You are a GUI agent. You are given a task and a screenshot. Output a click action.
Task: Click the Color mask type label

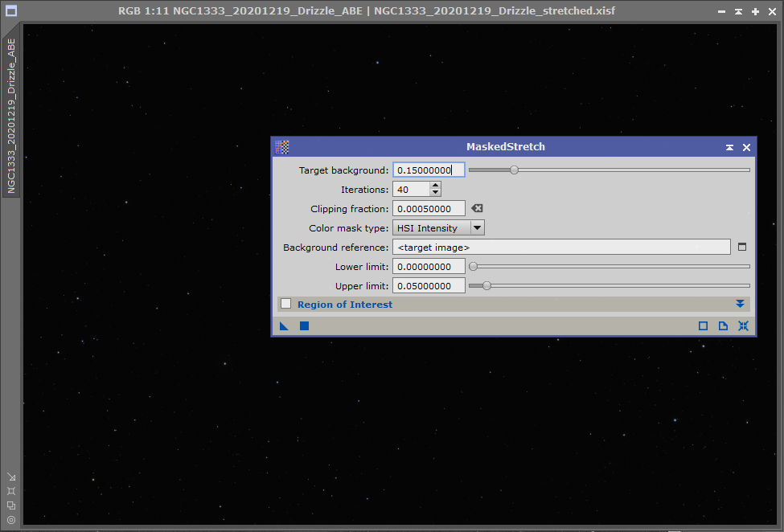click(x=348, y=228)
